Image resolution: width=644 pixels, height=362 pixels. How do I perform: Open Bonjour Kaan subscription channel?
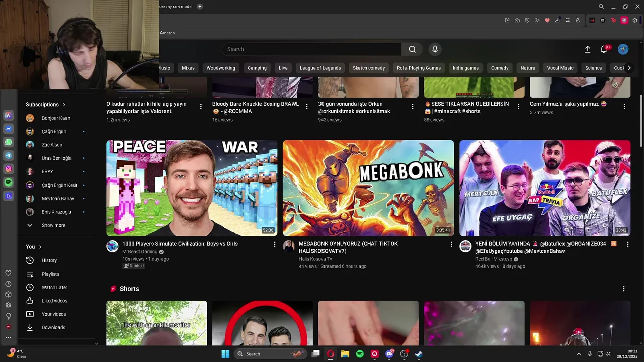[56, 118]
